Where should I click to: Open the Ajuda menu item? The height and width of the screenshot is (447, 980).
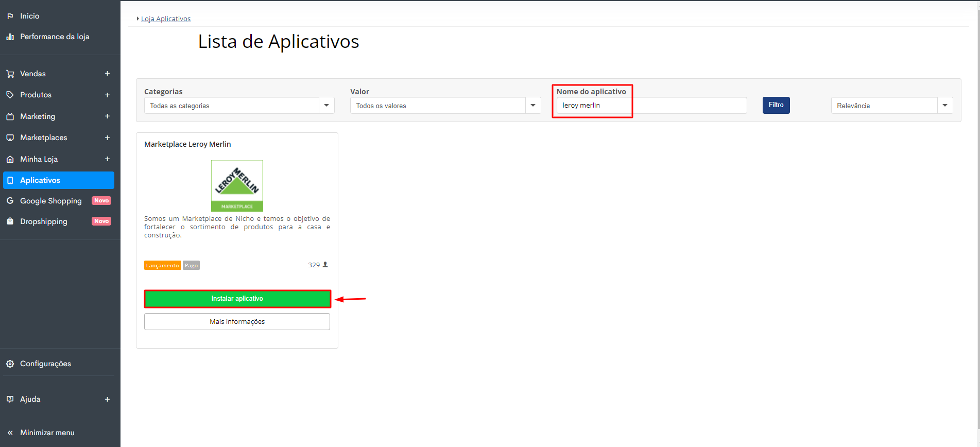click(30, 399)
